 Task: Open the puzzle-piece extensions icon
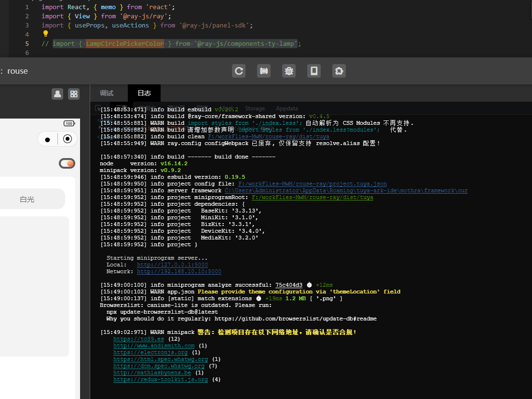(x=339, y=71)
